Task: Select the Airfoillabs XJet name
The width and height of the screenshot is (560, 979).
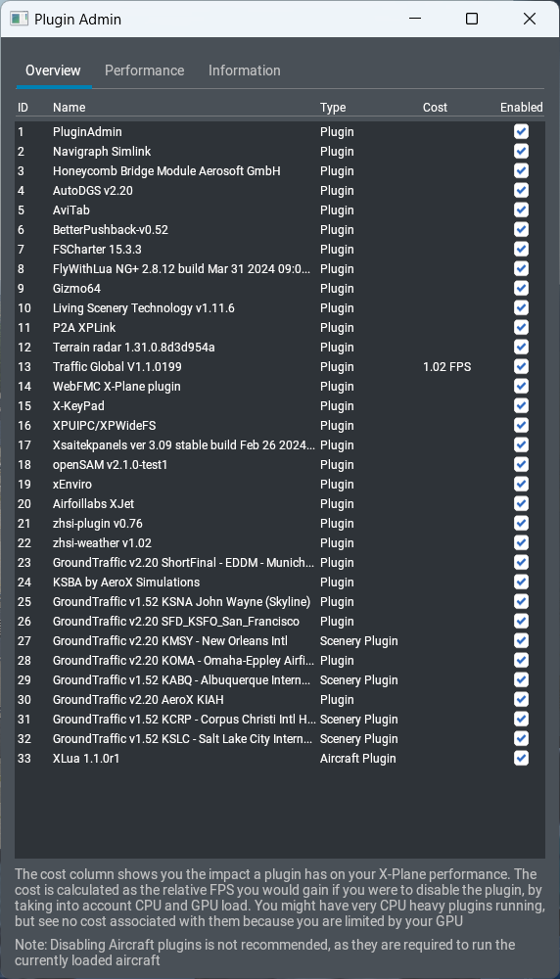Action: tap(94, 504)
